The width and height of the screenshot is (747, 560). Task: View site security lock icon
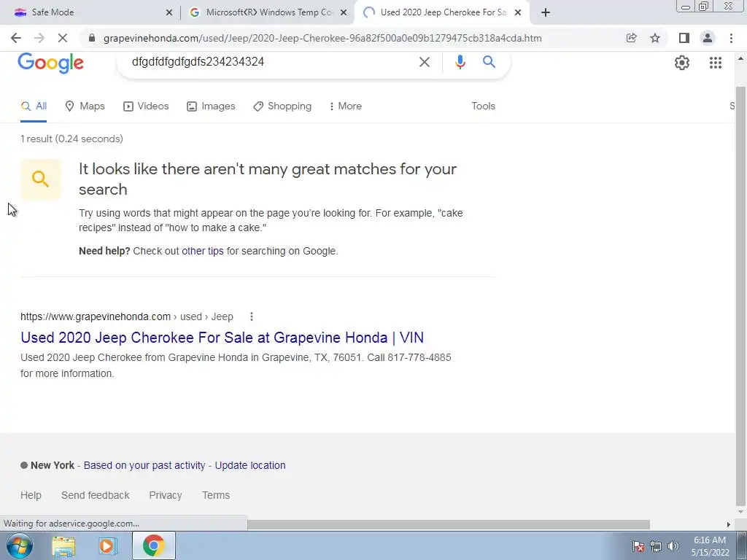tap(93, 38)
